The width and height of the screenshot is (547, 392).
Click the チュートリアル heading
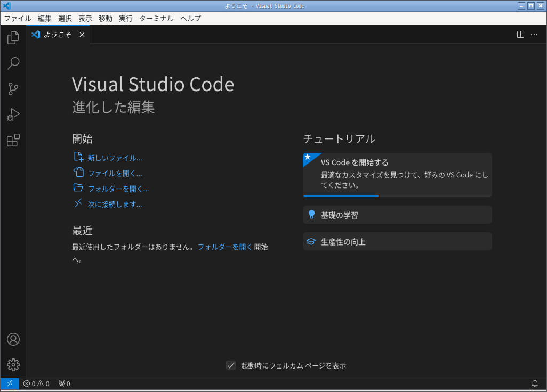pos(339,138)
